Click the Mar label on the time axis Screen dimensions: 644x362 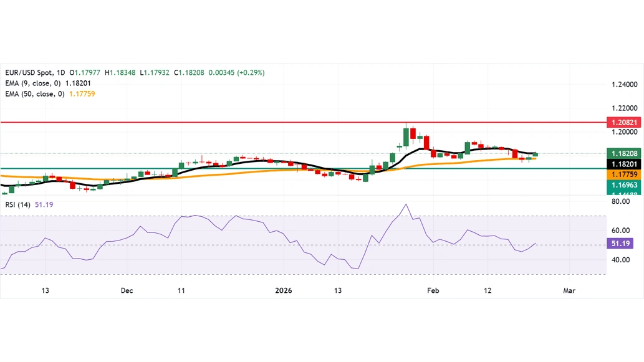point(569,290)
